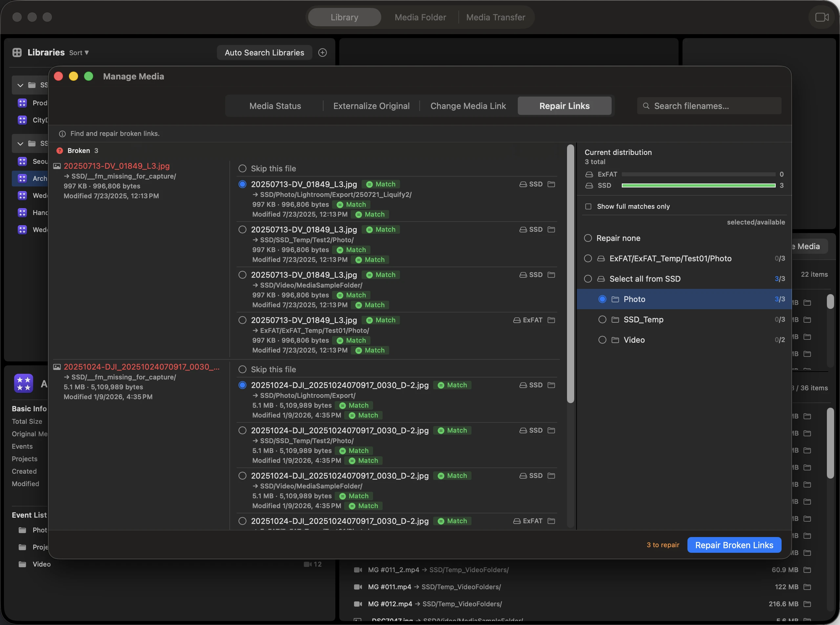Click the video icon beside MG #011_2.mp4
840x625 pixels.
(x=357, y=570)
